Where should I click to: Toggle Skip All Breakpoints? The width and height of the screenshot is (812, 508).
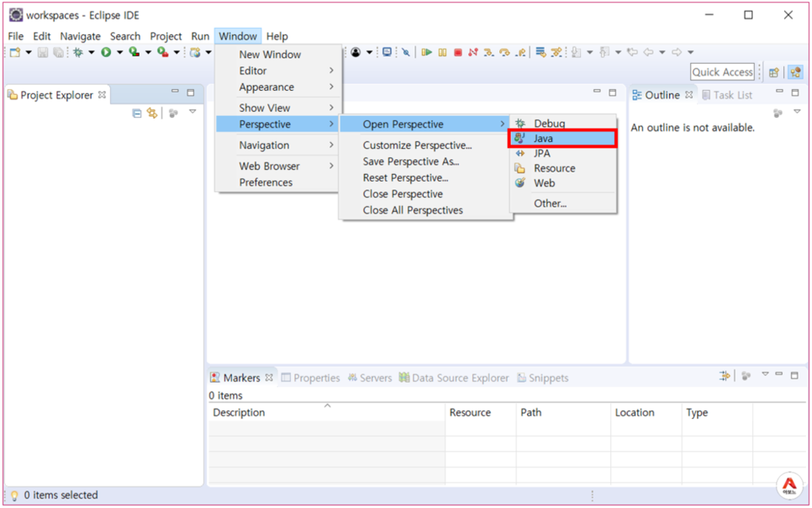pyautogui.click(x=406, y=52)
